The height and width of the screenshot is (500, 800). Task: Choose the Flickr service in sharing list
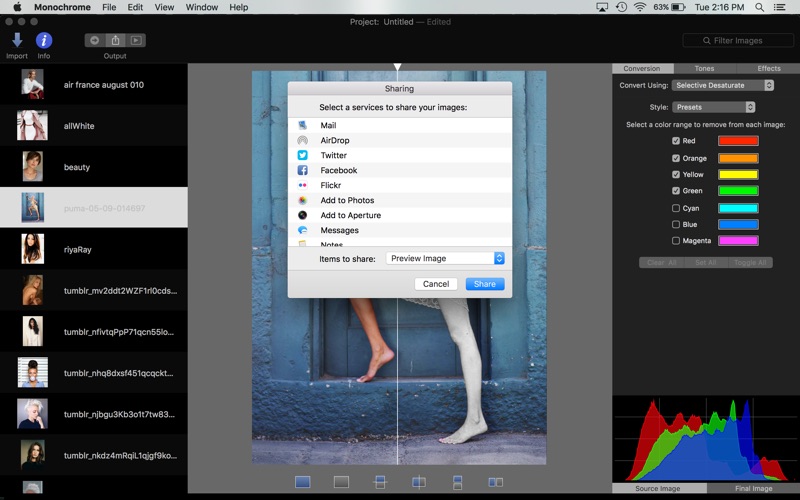coord(331,185)
